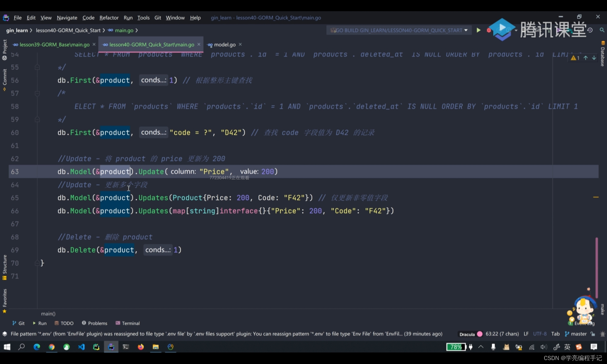
Task: Open Firefox from the taskbar
Action: (141, 347)
